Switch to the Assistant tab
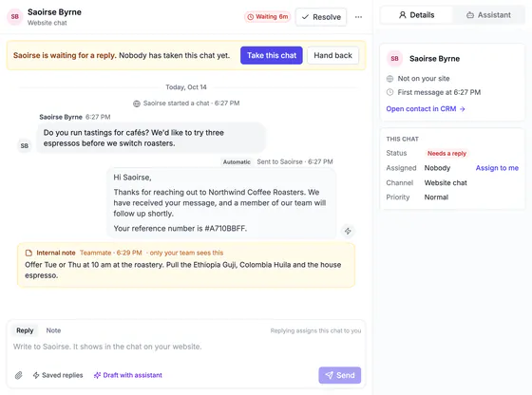 point(488,15)
